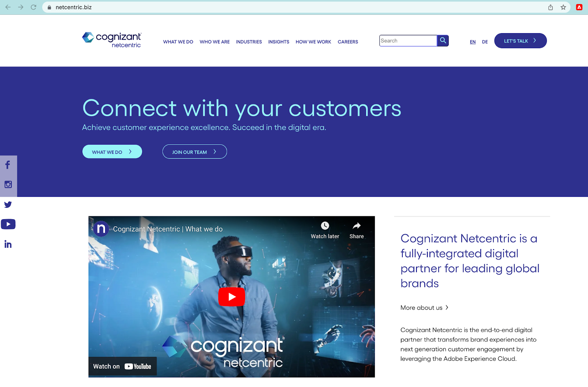The image size is (588, 387).
Task: Open the LinkedIn sidebar icon
Action: pyautogui.click(x=8, y=244)
